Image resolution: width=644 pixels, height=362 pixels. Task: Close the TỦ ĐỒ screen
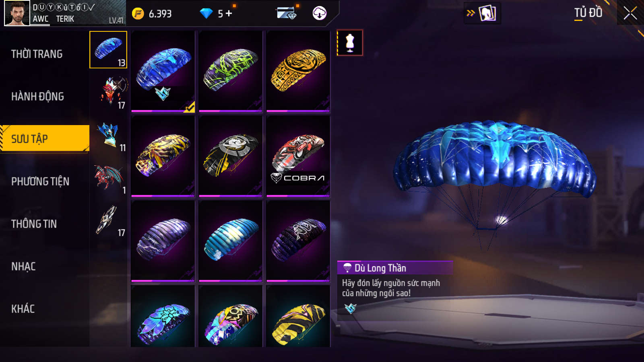(630, 13)
